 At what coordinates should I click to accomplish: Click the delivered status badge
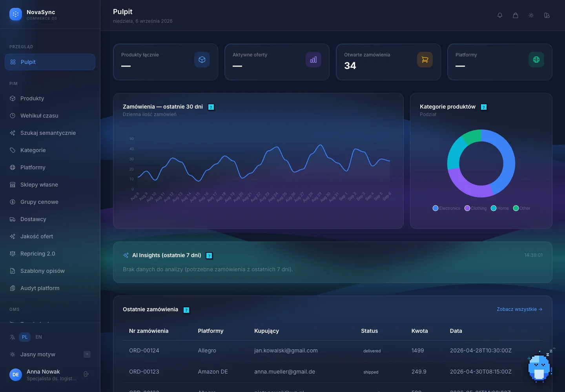pyautogui.click(x=372, y=351)
